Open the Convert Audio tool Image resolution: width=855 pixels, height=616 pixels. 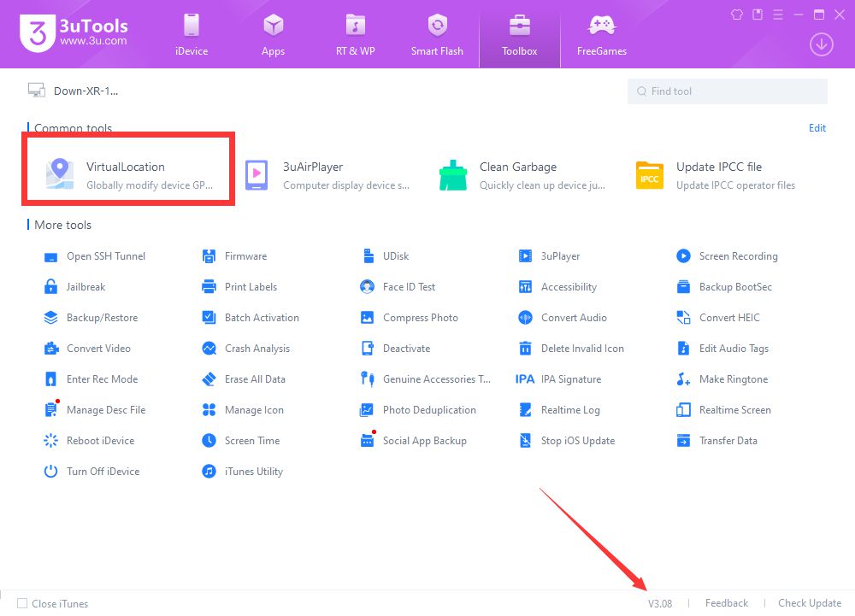pos(563,318)
